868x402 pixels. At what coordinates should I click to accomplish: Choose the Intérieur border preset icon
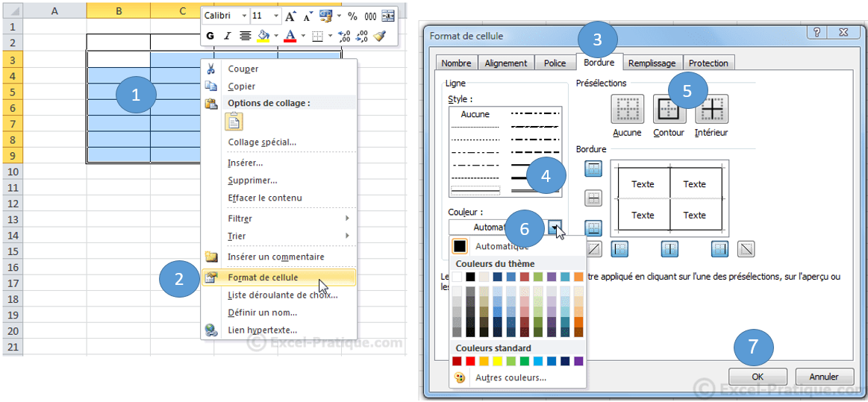711,108
